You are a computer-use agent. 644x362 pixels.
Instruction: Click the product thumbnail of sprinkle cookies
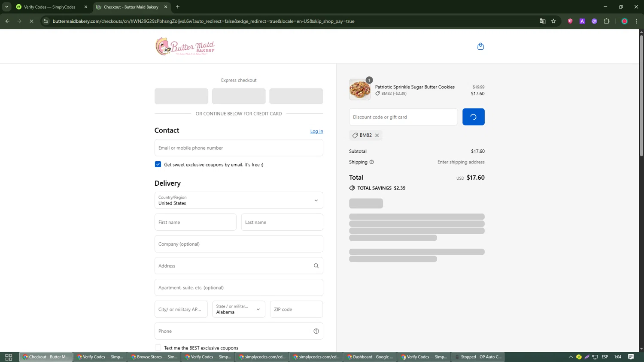pos(360,90)
